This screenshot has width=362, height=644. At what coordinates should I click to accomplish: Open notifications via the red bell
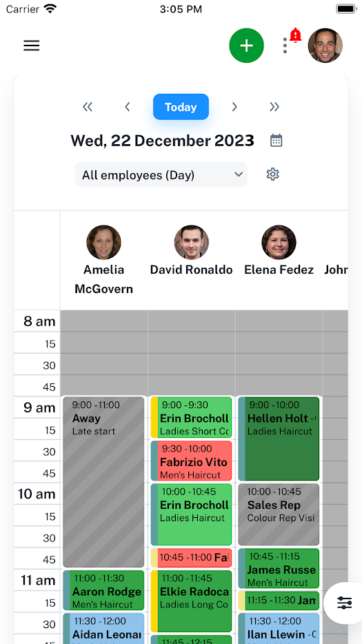coord(295,35)
